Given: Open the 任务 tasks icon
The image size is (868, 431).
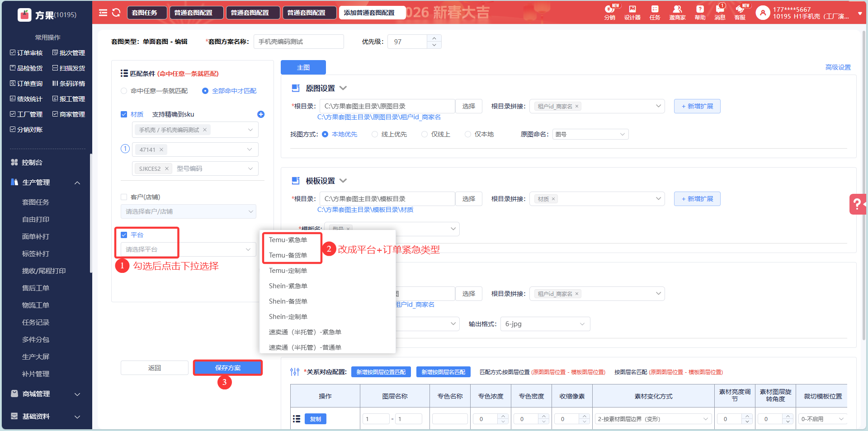Looking at the screenshot, I should 655,12.
